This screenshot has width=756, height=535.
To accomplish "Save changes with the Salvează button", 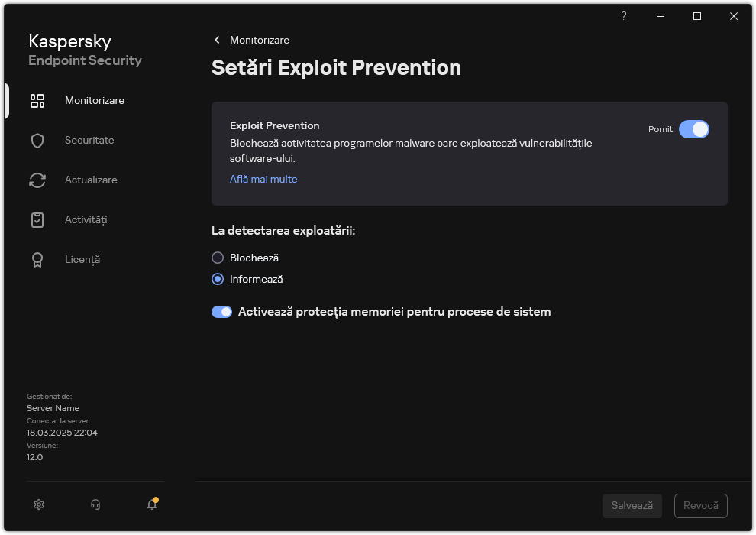I will click(x=632, y=505).
